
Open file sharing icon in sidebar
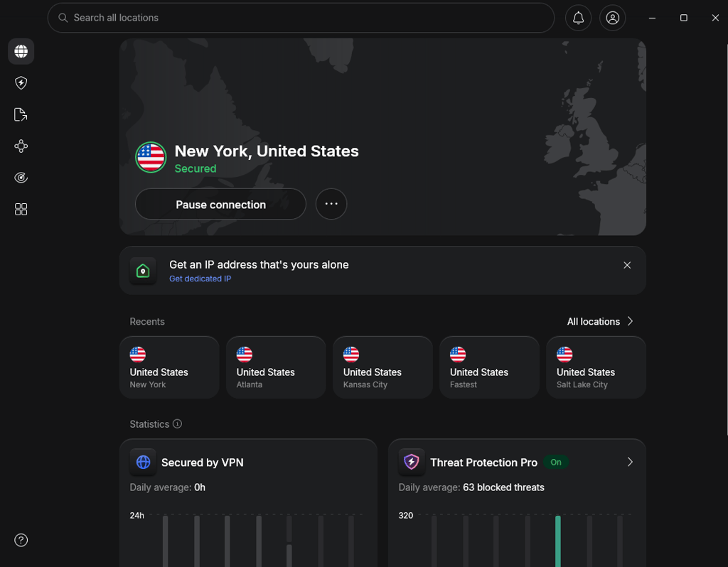coord(21,114)
